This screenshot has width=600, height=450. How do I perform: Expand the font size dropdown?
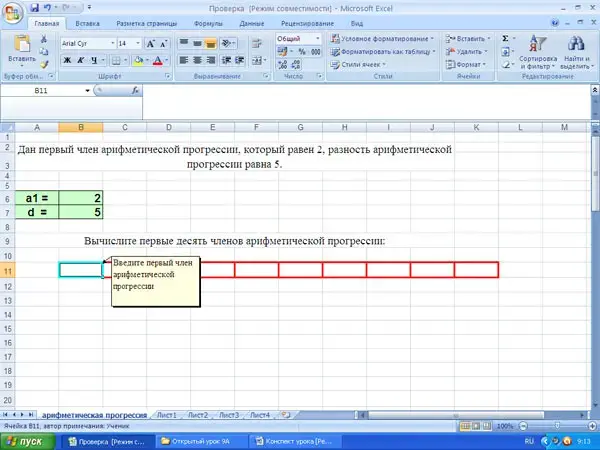coord(137,44)
